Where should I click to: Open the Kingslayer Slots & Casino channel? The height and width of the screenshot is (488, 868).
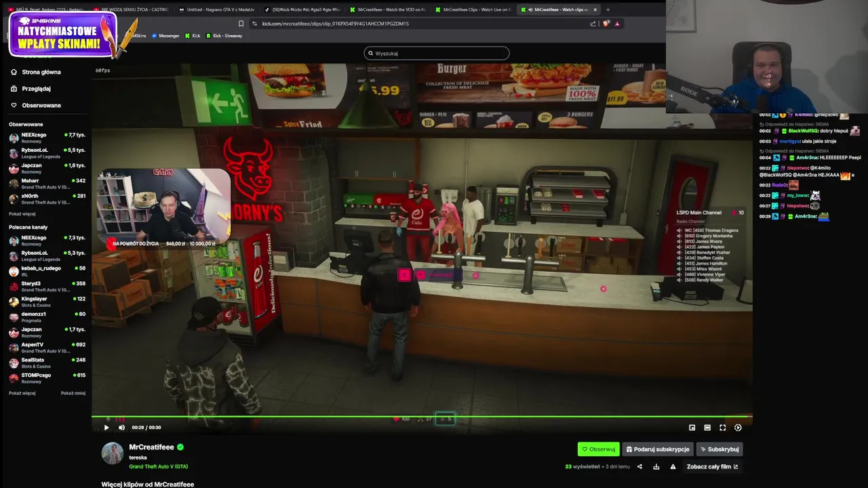click(47, 302)
